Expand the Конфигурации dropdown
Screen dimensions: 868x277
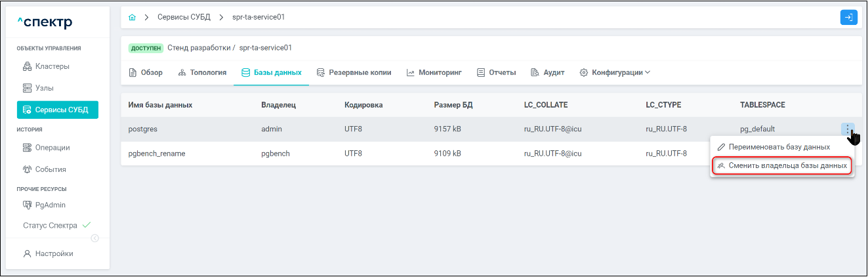click(615, 73)
